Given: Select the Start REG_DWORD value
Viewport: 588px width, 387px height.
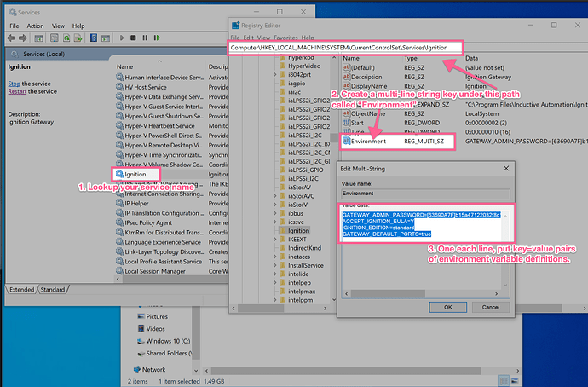Looking at the screenshot, I should point(357,123).
